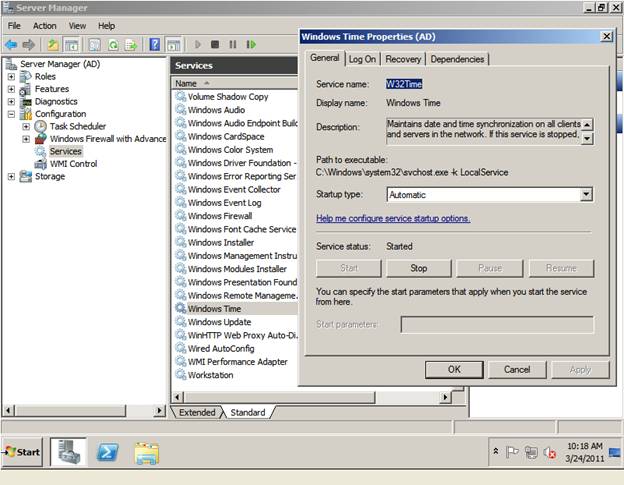Click services list horizontal scrollbar right arrow

click(445, 397)
